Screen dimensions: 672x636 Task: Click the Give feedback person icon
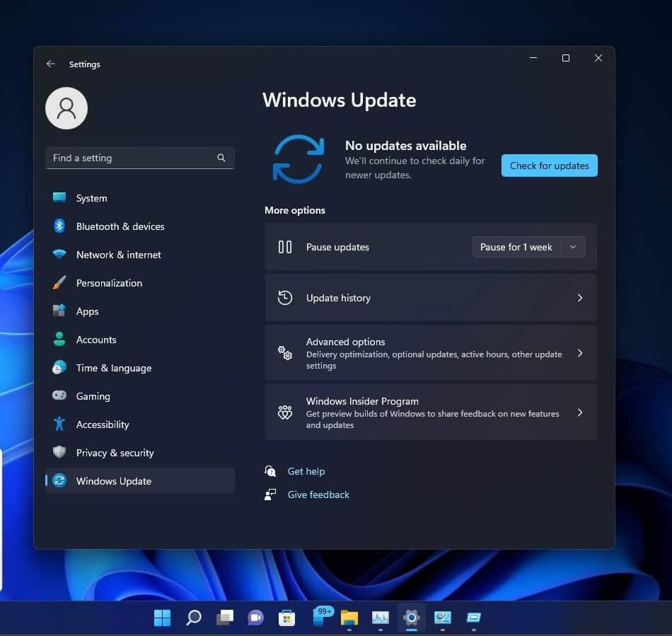(270, 494)
